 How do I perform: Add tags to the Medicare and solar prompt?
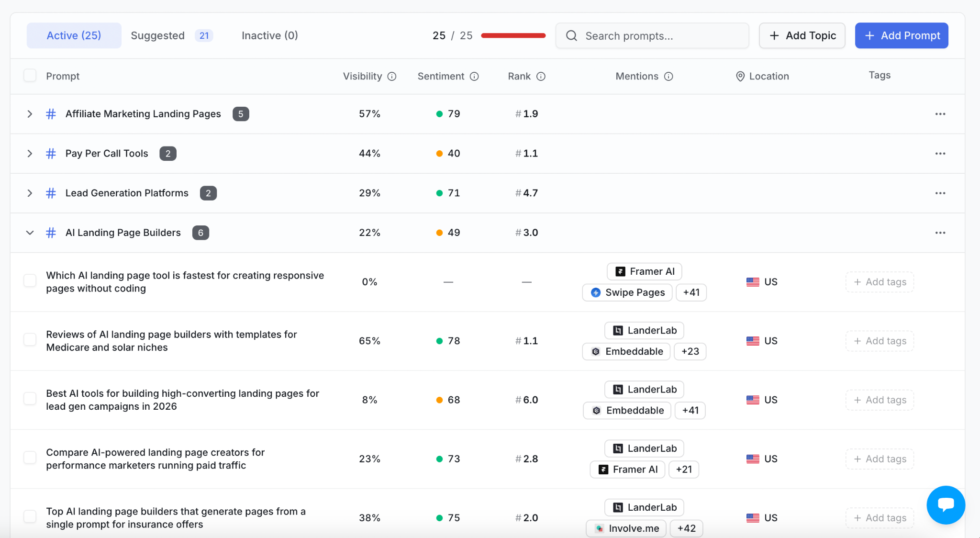coord(880,341)
